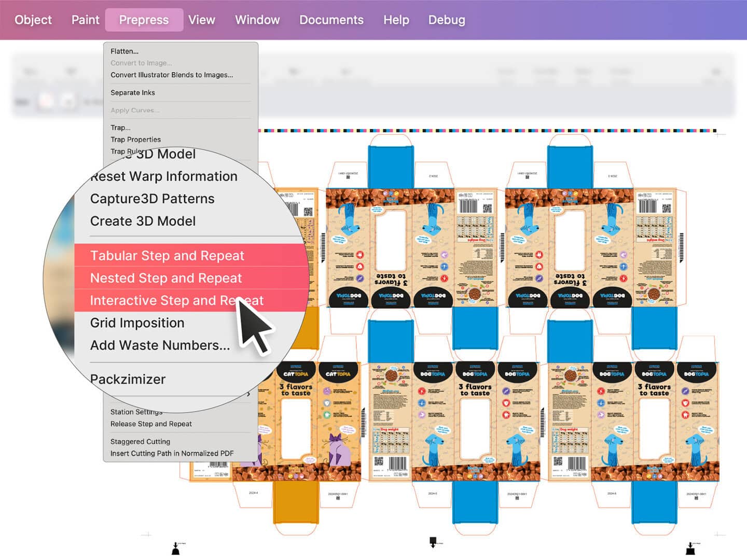747x560 pixels.
Task: Launch Packzimizer from the Prepress menu
Action: coord(128,380)
